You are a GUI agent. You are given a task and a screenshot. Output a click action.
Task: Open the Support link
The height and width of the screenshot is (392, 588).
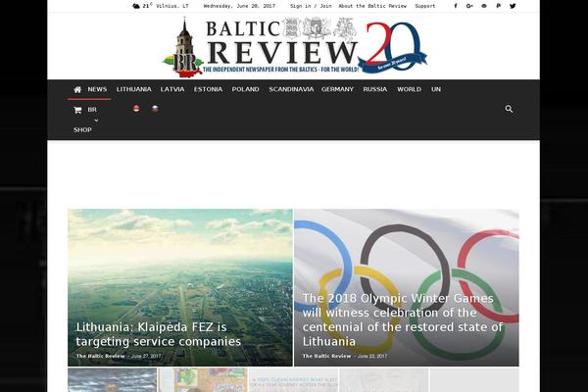click(x=425, y=6)
